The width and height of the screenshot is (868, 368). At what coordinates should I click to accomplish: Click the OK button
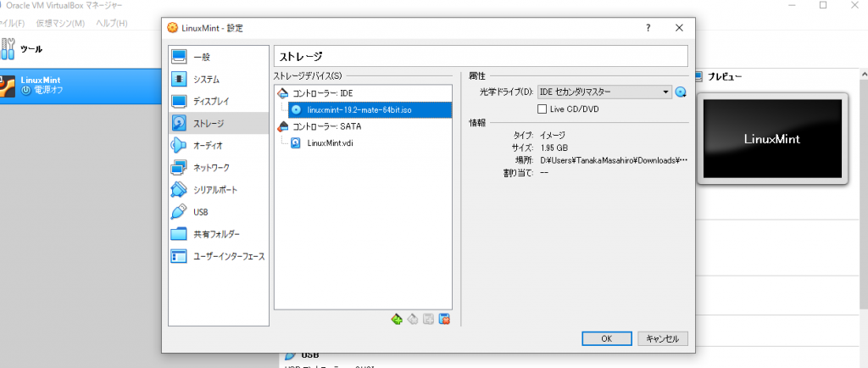(x=607, y=338)
